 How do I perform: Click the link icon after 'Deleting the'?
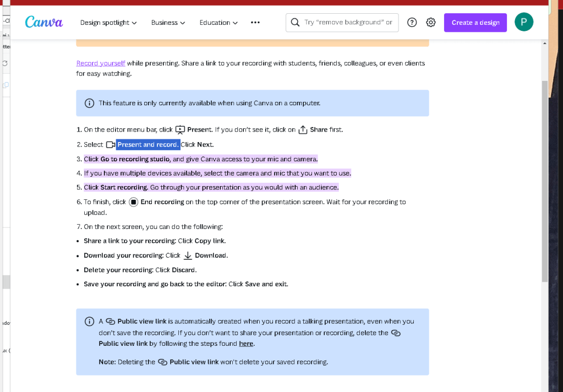[x=163, y=362]
